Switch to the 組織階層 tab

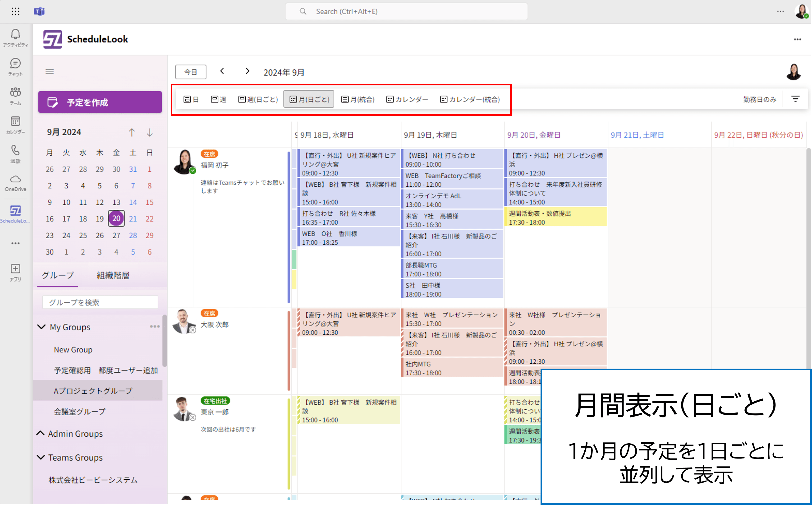tap(112, 275)
